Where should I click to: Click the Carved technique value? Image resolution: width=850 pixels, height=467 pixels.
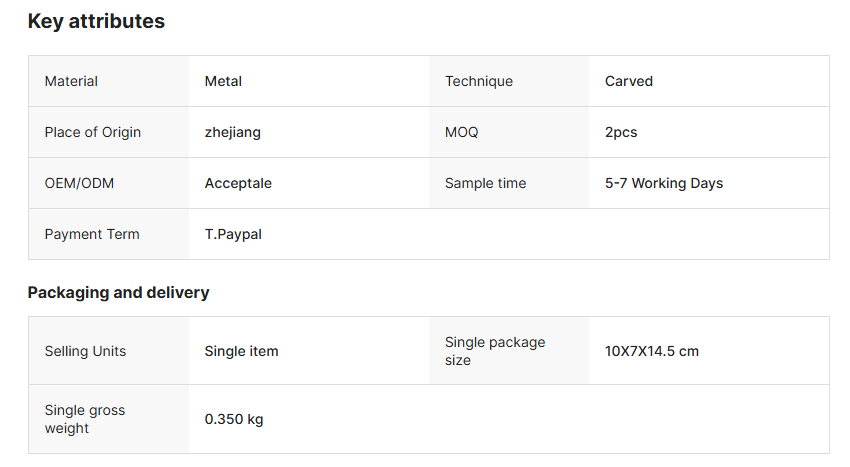(629, 81)
